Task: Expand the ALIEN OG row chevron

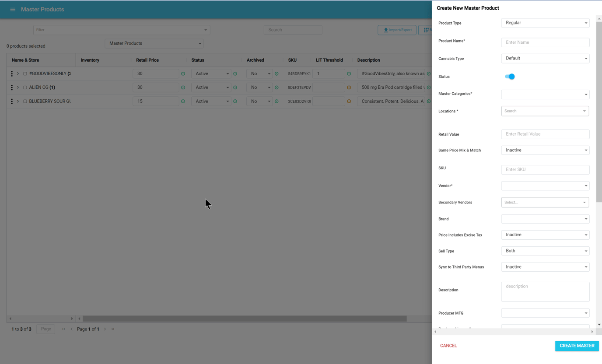Action: click(18, 87)
